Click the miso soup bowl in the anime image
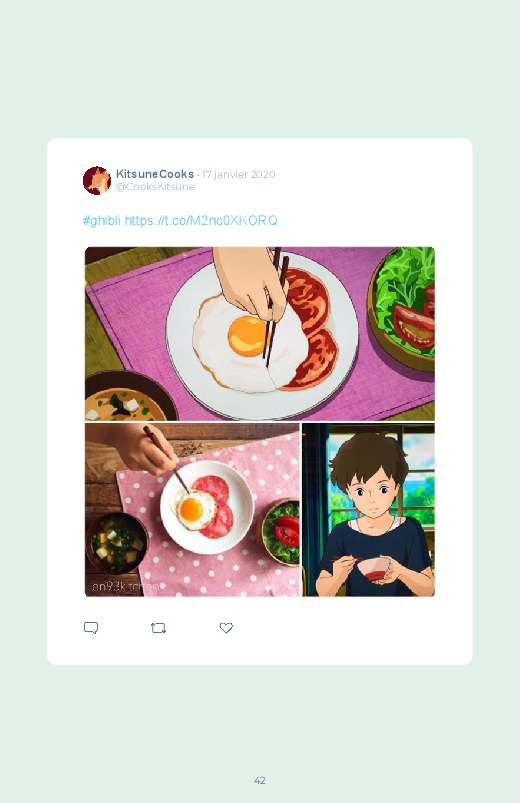Viewport: 520px width, 803px height. [130, 396]
